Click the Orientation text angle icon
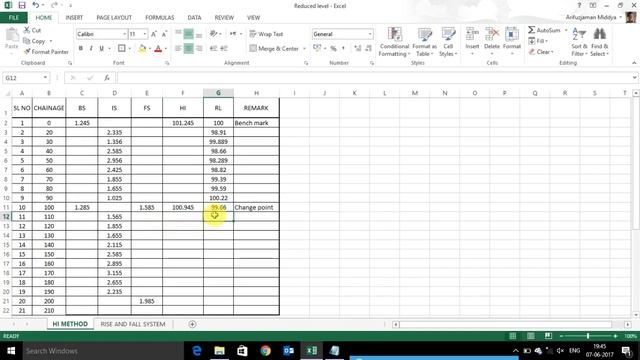 coord(213,34)
